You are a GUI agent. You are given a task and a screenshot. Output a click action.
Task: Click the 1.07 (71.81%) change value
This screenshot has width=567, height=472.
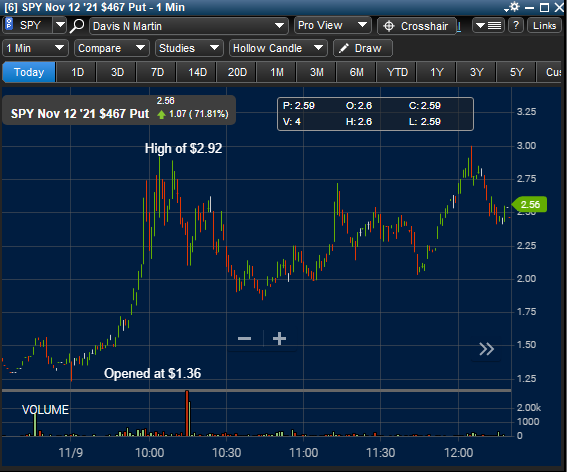199,114
